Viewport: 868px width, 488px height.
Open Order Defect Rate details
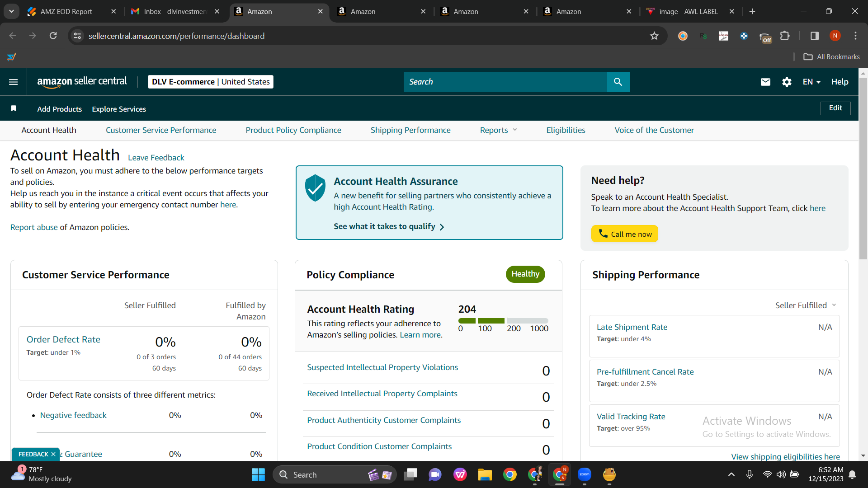[x=63, y=339]
